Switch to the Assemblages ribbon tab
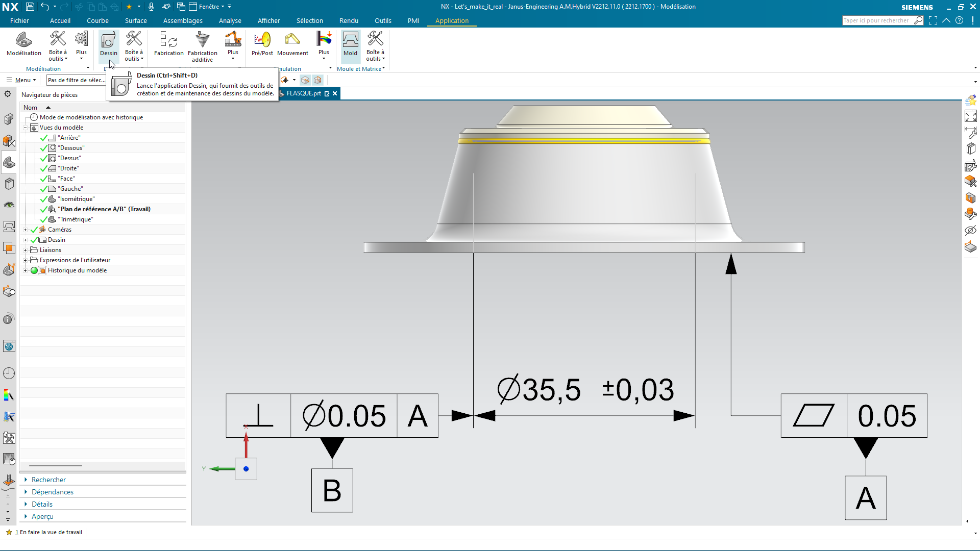 pyautogui.click(x=183, y=20)
